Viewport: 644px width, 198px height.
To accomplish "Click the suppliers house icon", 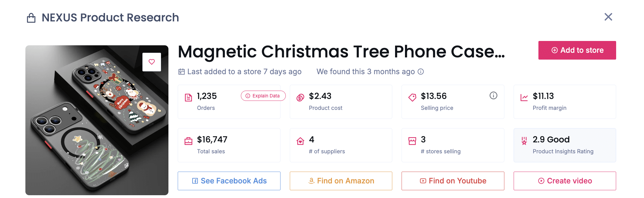I will pyautogui.click(x=300, y=141).
